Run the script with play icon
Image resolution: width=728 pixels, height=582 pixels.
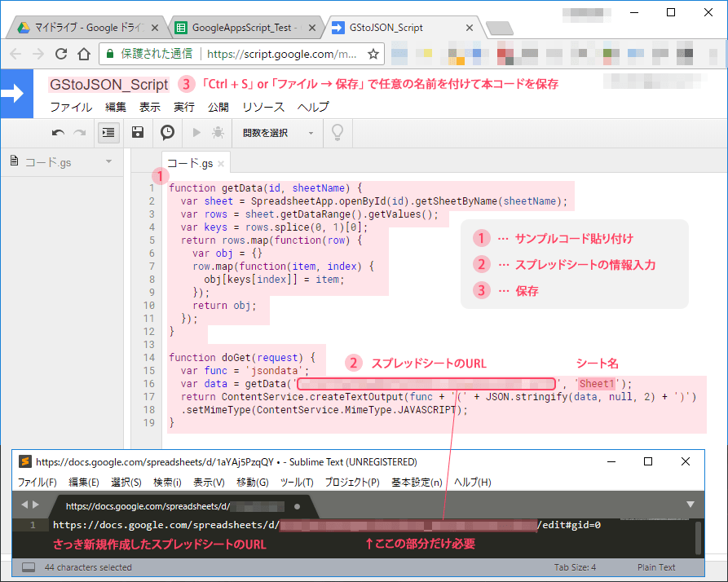click(196, 133)
